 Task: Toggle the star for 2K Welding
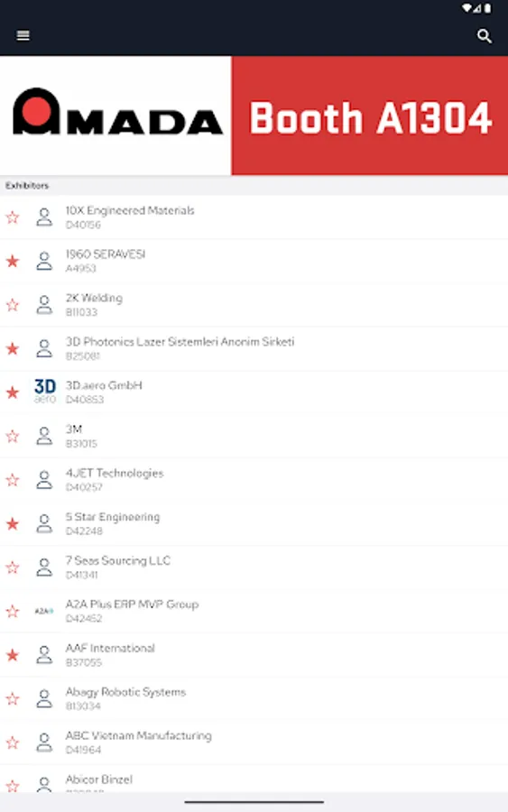coord(13,305)
